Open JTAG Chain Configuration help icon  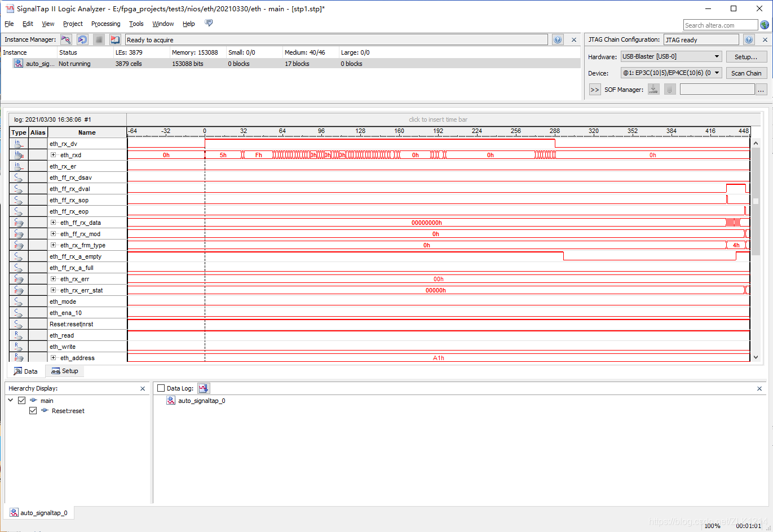tap(749, 39)
